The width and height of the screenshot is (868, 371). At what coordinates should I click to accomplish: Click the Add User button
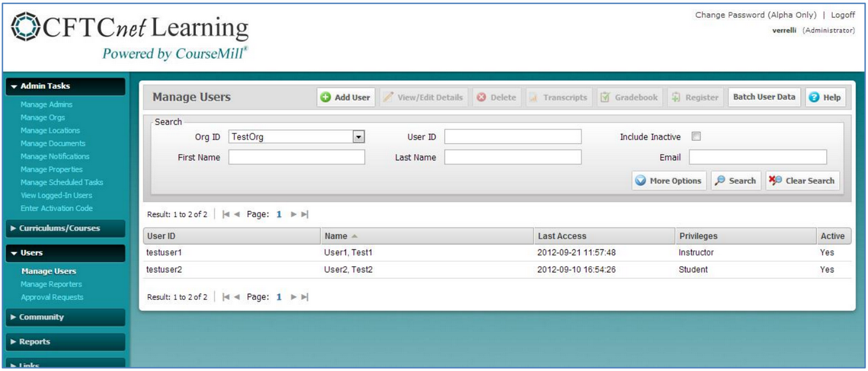click(345, 98)
